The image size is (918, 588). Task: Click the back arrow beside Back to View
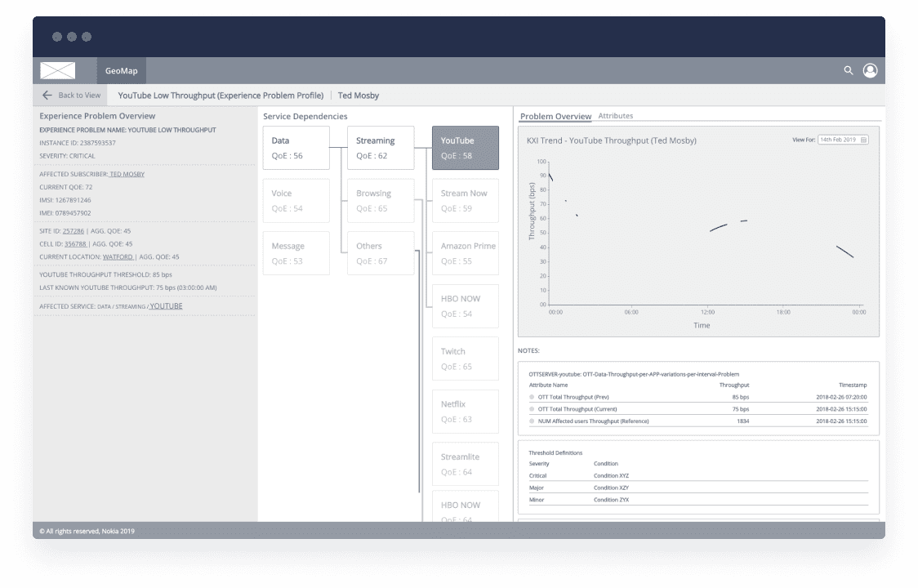[x=48, y=95]
